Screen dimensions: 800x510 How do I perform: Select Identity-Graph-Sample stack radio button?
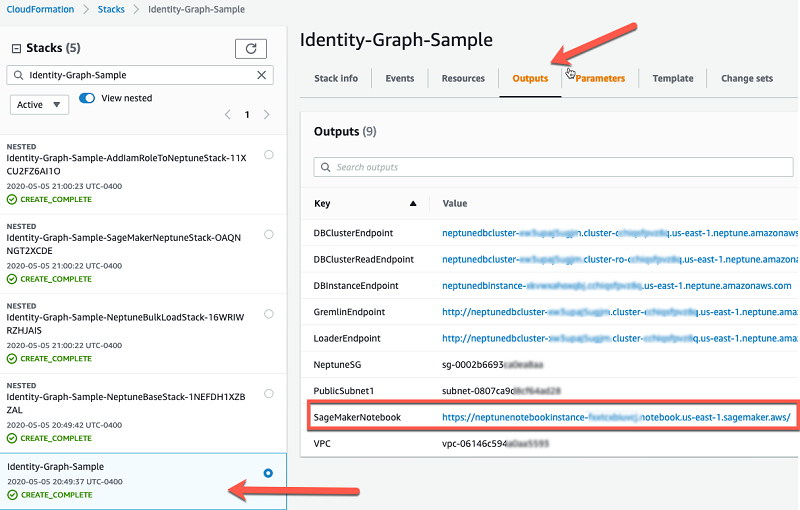pos(268,473)
